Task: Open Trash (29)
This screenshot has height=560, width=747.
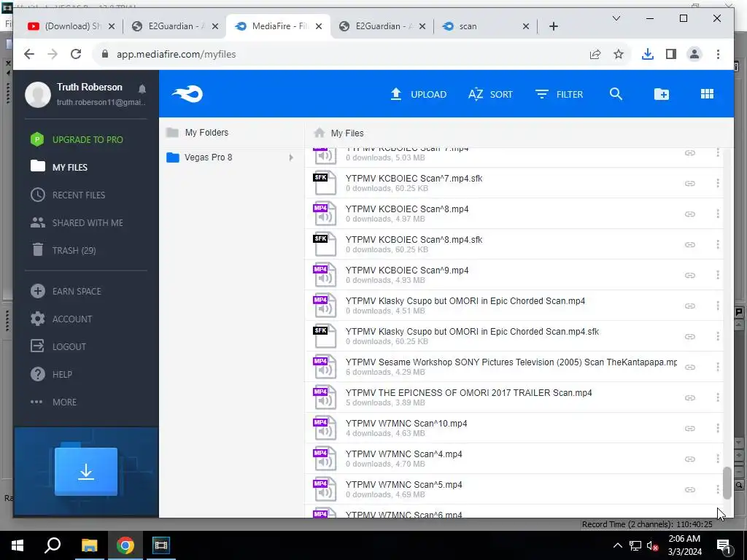Action: [x=63, y=250]
